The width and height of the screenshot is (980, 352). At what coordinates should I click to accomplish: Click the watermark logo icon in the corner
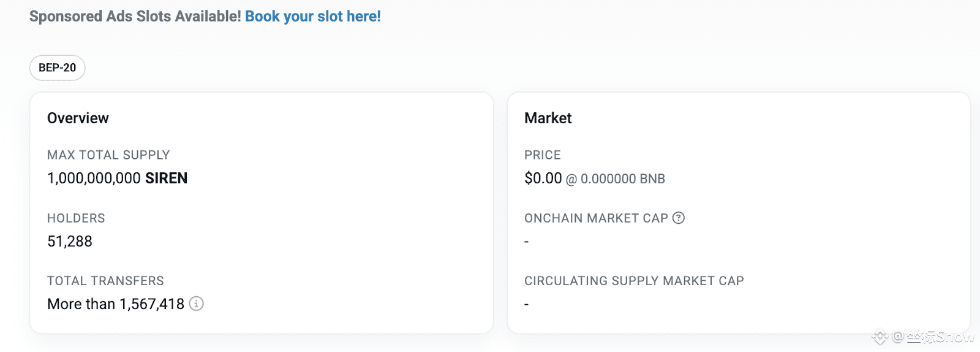880,337
